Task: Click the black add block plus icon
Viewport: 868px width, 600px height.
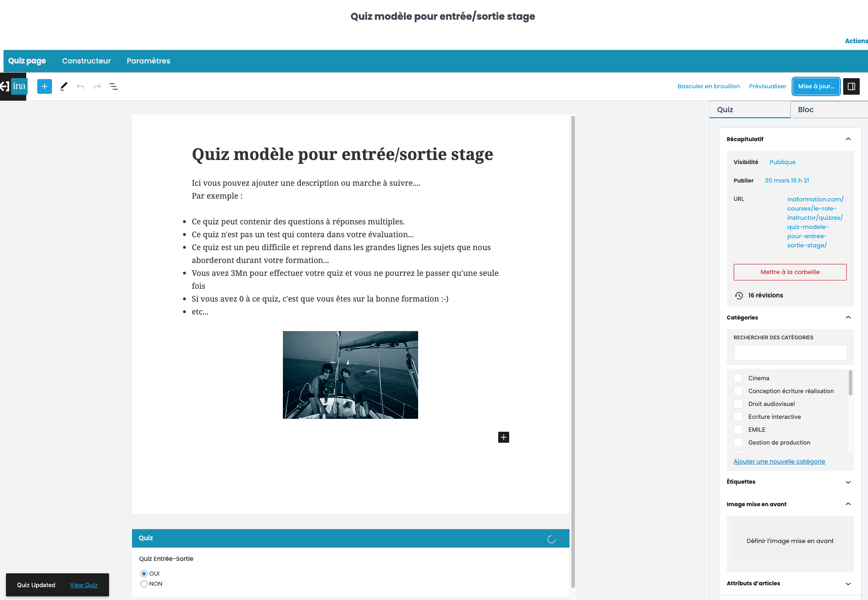Action: (x=503, y=437)
